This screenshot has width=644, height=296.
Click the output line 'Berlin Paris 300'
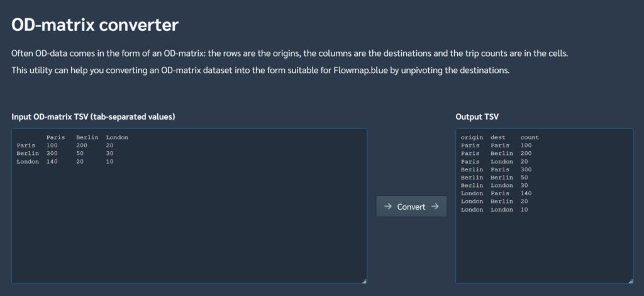(x=496, y=169)
